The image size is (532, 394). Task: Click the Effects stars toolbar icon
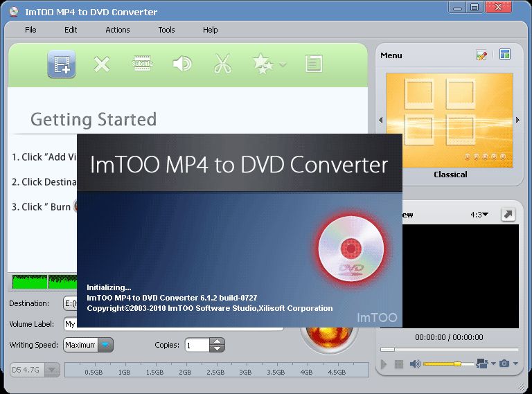click(x=263, y=64)
